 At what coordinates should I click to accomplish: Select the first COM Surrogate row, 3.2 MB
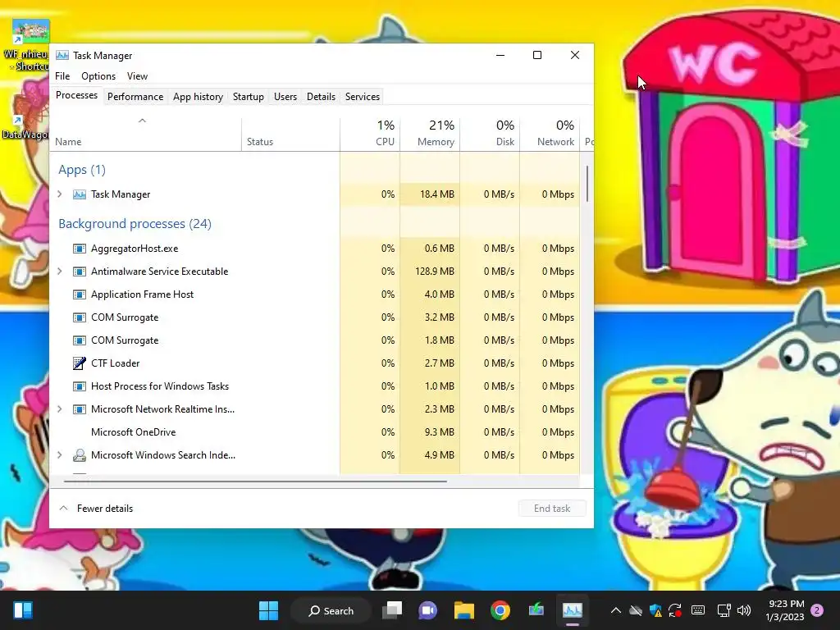coord(314,317)
